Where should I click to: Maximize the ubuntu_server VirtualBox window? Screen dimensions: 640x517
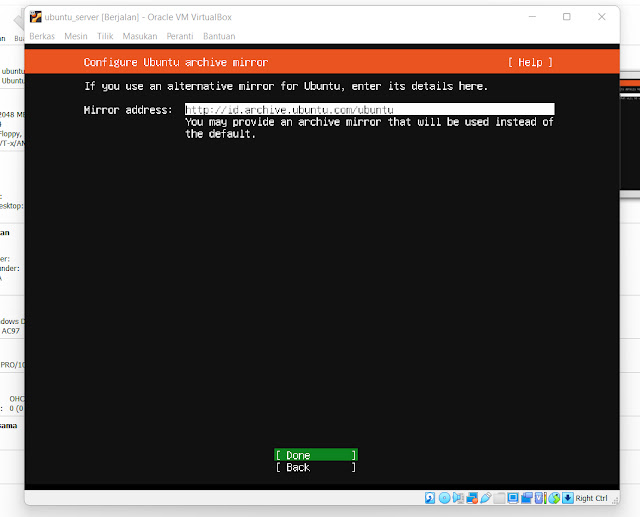click(x=567, y=17)
